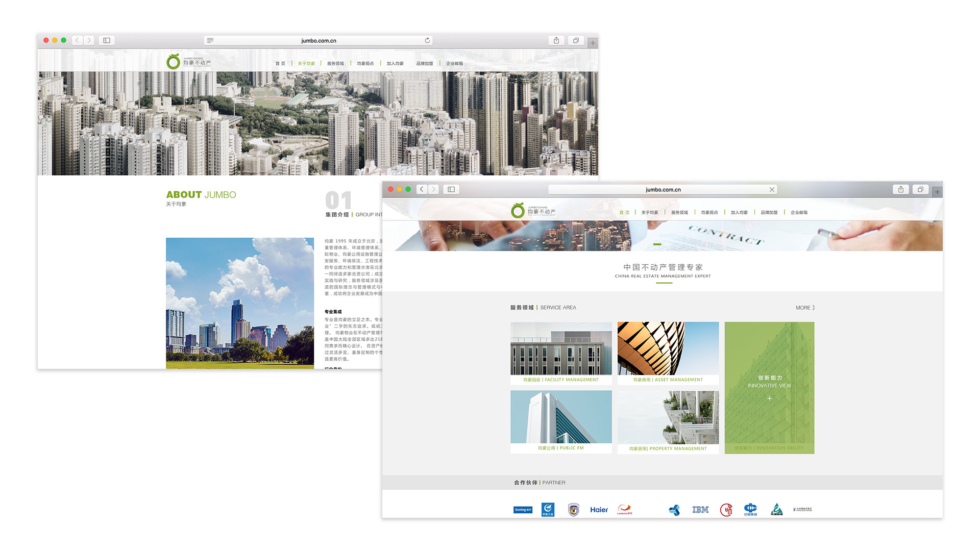Toggle the sidebar in the rear browser window
Screen dimensions: 980x551
pyautogui.click(x=107, y=40)
